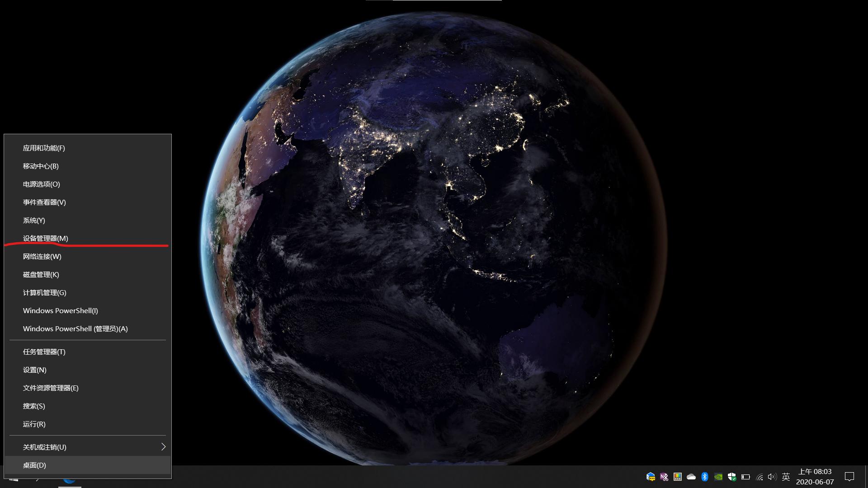Click the Bluetooth tray icon

(x=704, y=477)
